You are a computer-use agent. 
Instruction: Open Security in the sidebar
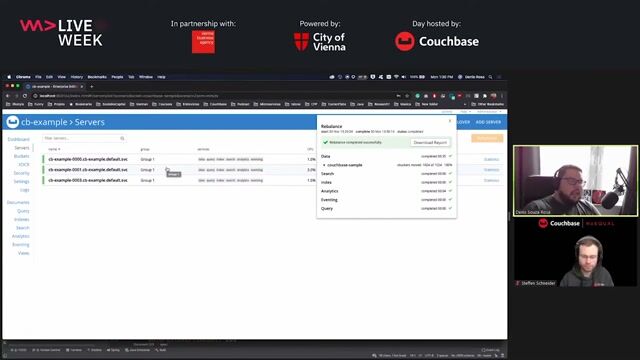[x=21, y=173]
